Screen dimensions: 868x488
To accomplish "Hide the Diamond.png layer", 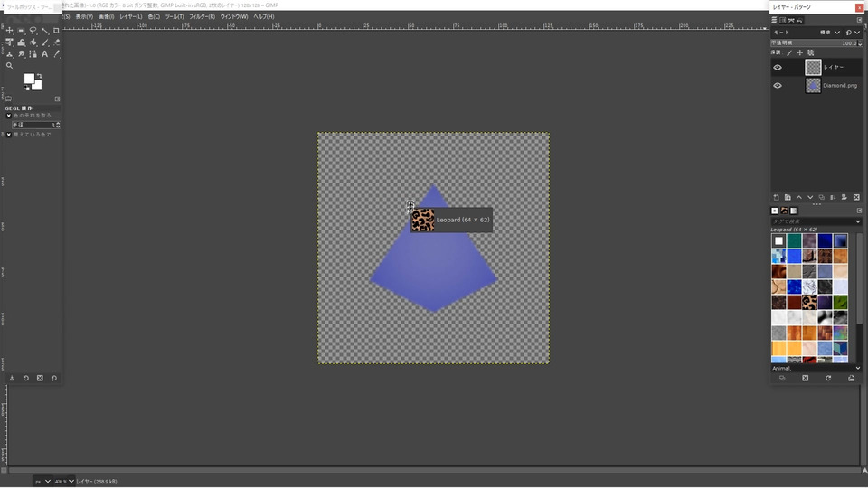I will click(778, 86).
